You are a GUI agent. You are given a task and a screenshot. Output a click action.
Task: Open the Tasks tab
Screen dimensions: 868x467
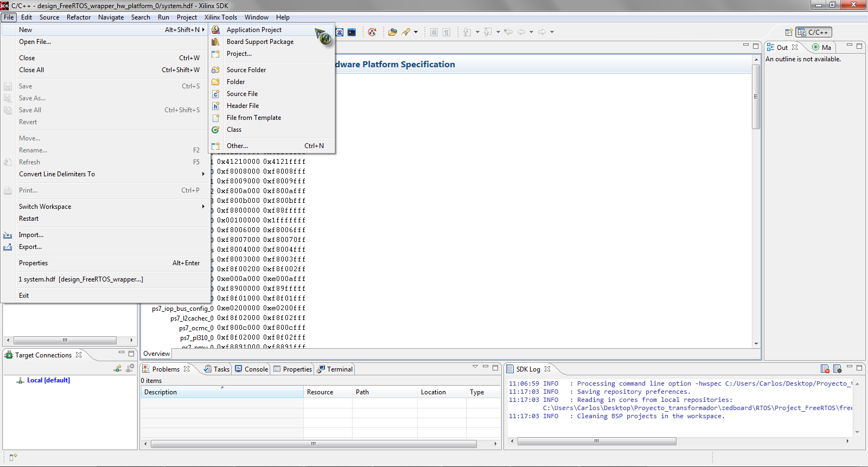point(216,369)
